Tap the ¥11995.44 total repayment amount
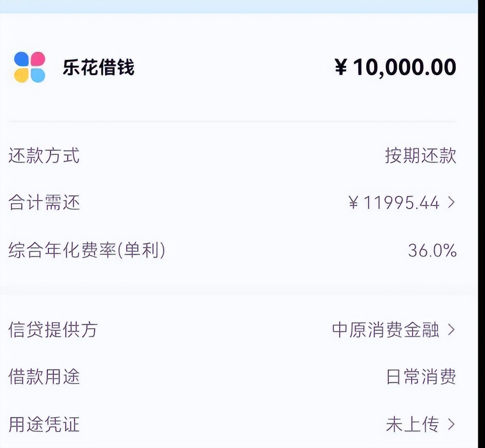Viewport: 485px width, 448px height. 393,203
